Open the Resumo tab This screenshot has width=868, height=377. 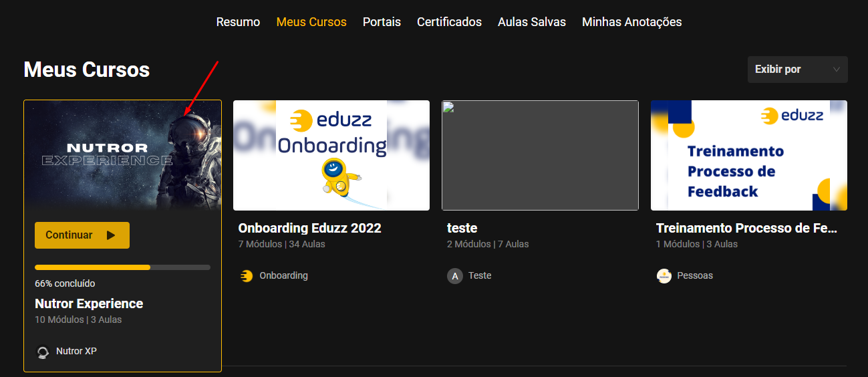(x=238, y=22)
